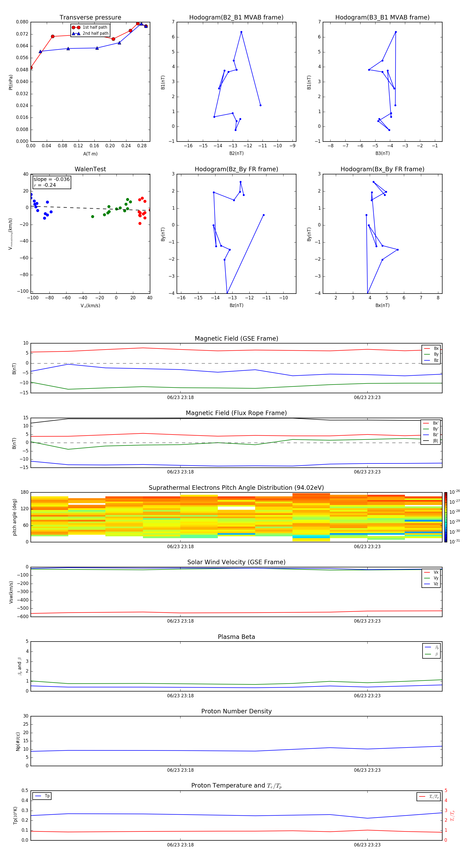Screen dimensions: 473x868
Task: Click the 'Tp(10^6K)' y-axis label
Action: point(15,815)
